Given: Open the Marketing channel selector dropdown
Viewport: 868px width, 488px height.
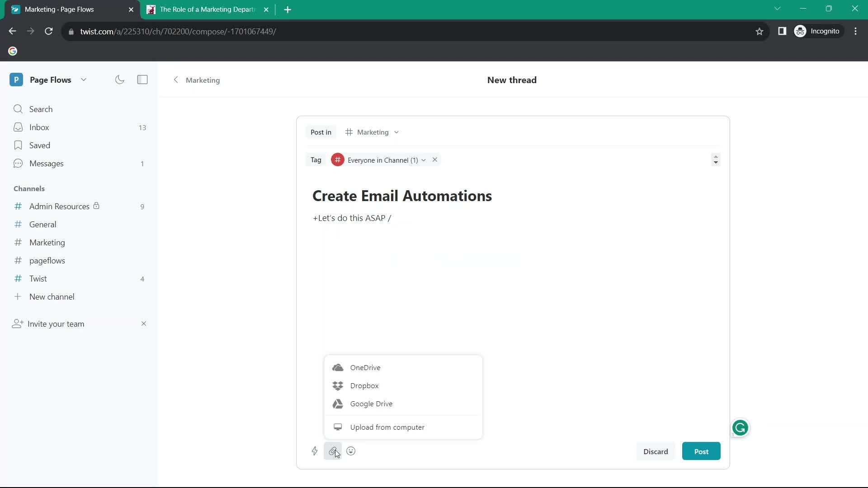Looking at the screenshot, I should (x=373, y=131).
